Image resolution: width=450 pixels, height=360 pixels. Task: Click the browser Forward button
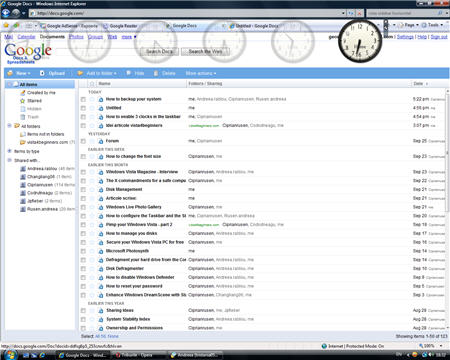click(x=16, y=13)
